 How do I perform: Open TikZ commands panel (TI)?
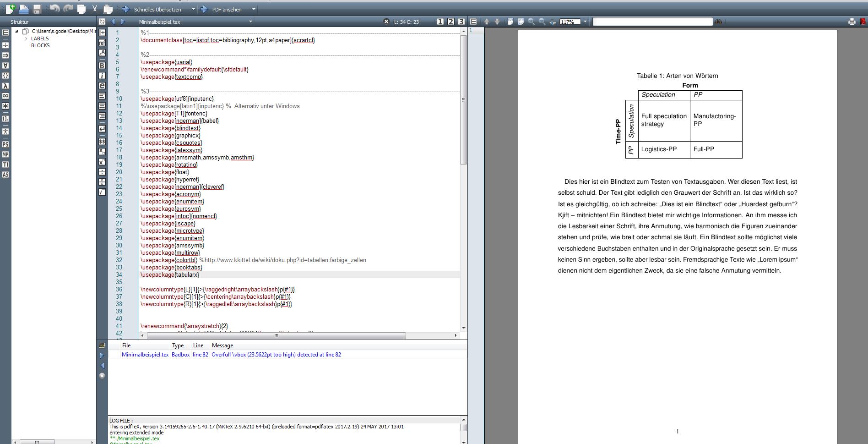coord(5,164)
